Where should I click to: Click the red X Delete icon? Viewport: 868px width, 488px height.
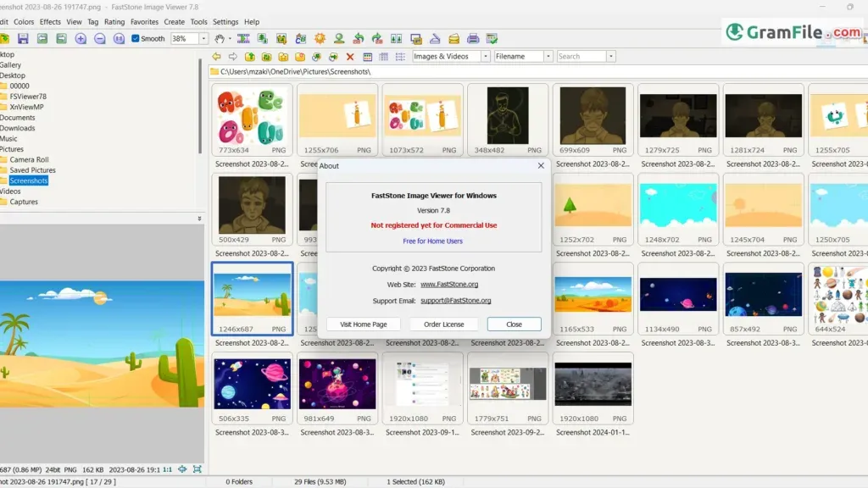pos(350,57)
